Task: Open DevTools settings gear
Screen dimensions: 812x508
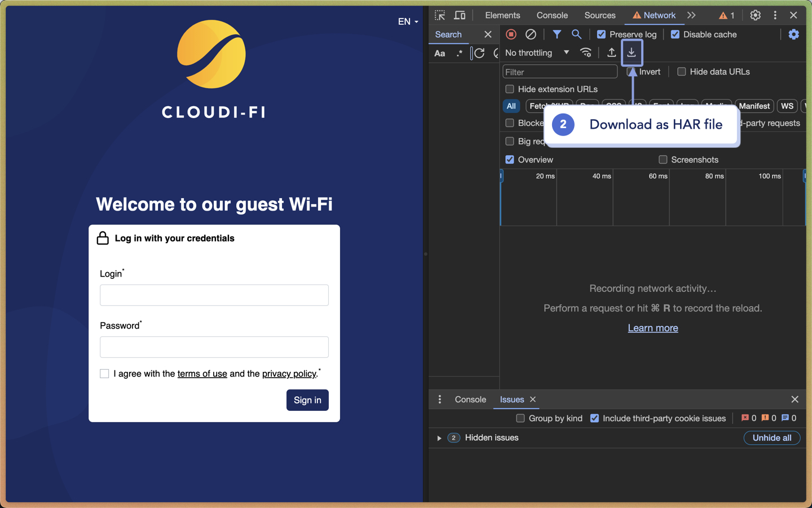Action: click(755, 15)
